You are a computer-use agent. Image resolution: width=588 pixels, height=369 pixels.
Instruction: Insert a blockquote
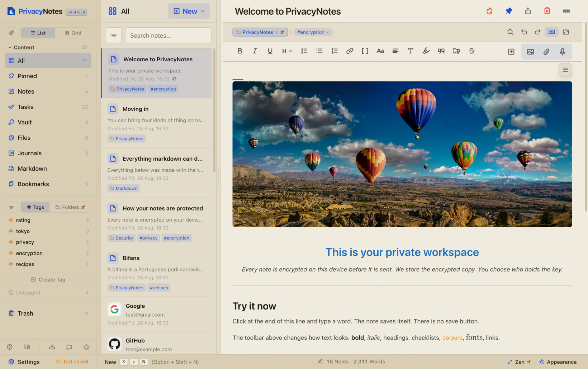coord(441,51)
